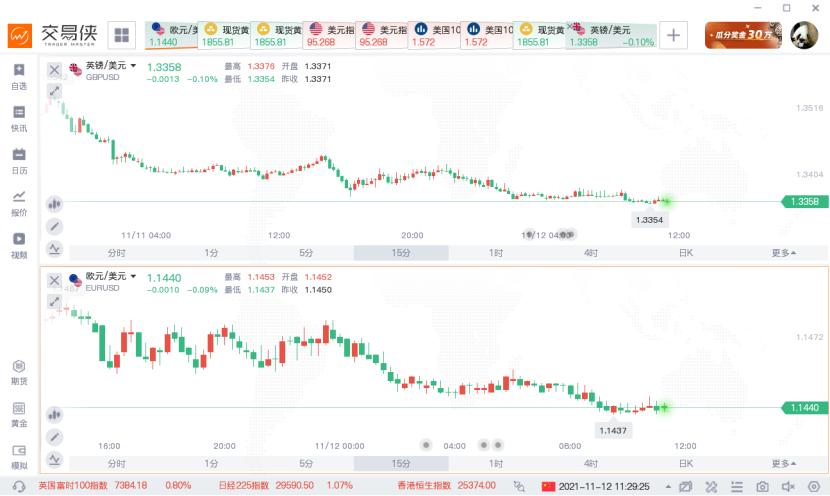Open the 期货 futures section
The width and height of the screenshot is (830, 496).
(x=19, y=373)
